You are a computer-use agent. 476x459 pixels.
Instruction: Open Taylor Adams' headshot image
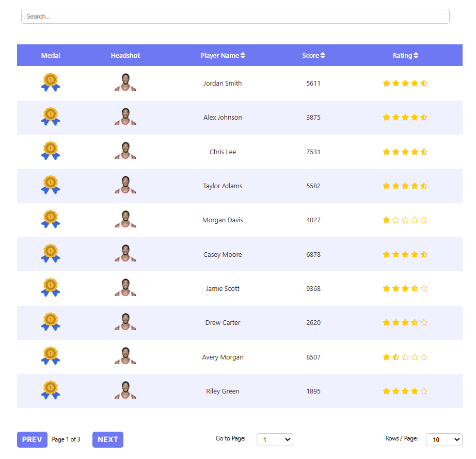pyautogui.click(x=125, y=185)
